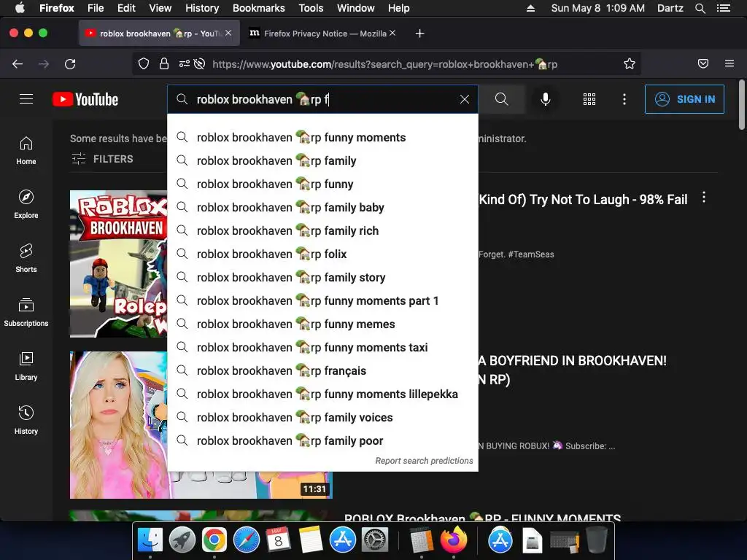Open the blonde girl video thumbnail
Viewport: 747px width, 560px height.
pos(119,425)
